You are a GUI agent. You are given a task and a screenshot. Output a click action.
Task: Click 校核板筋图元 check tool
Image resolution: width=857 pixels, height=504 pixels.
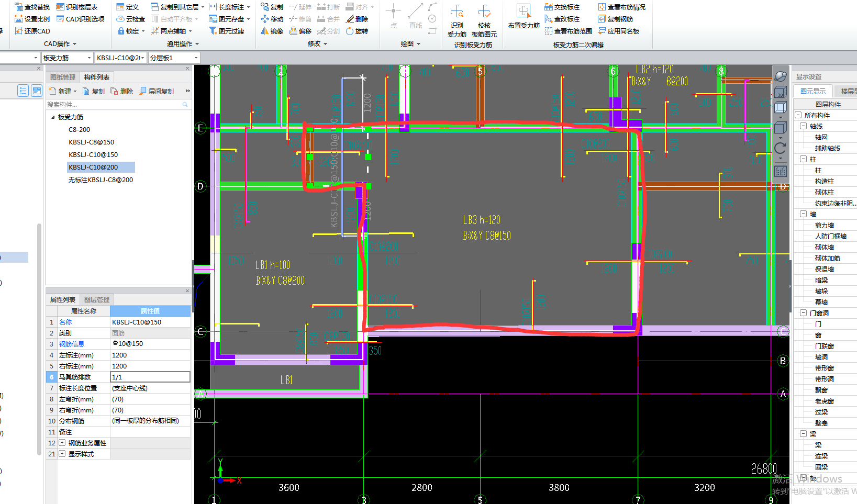point(484,21)
